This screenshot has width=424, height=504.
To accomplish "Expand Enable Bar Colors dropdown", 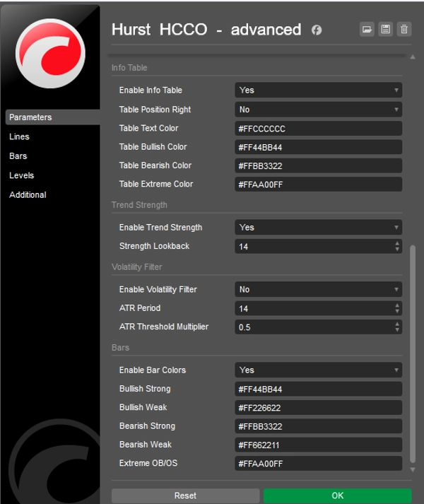I will (x=318, y=370).
